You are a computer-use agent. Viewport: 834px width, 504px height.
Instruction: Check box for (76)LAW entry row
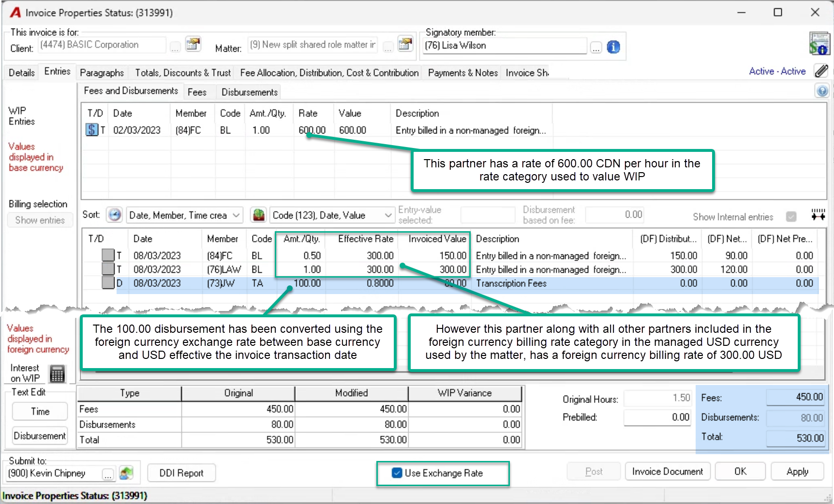[108, 269]
